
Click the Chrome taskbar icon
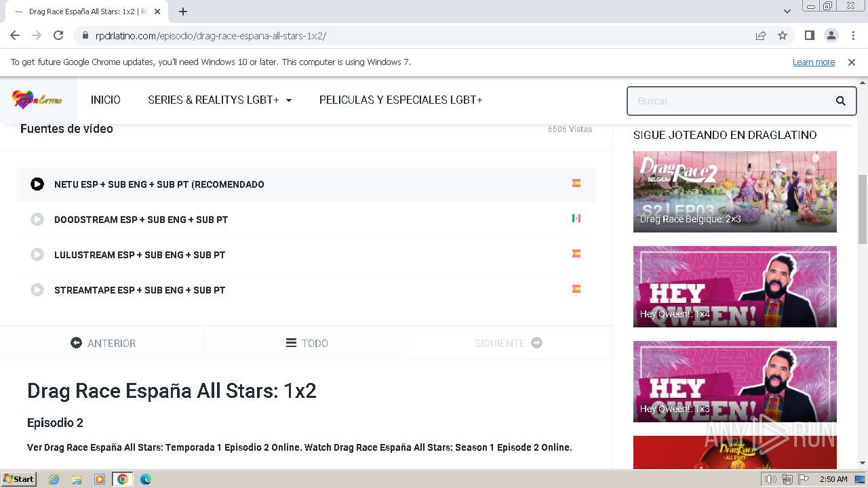(123, 479)
